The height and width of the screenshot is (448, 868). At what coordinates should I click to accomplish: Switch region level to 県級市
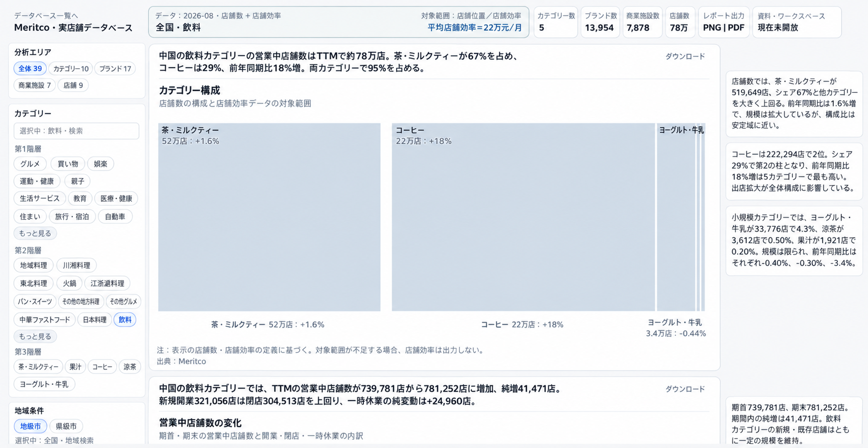pos(66,426)
